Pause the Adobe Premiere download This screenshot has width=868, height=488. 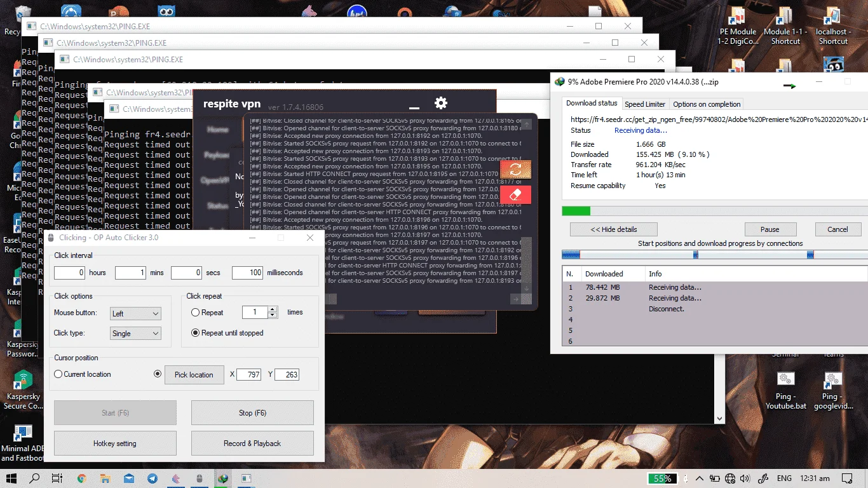[x=770, y=229]
